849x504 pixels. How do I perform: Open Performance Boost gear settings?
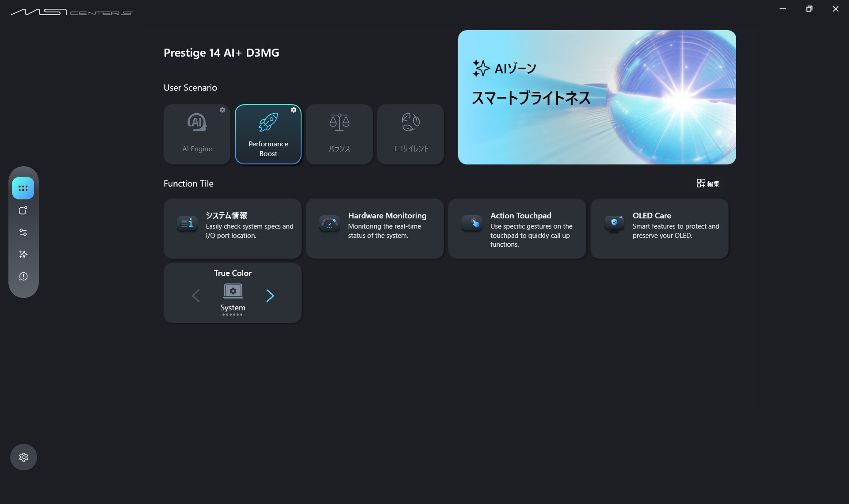[294, 110]
